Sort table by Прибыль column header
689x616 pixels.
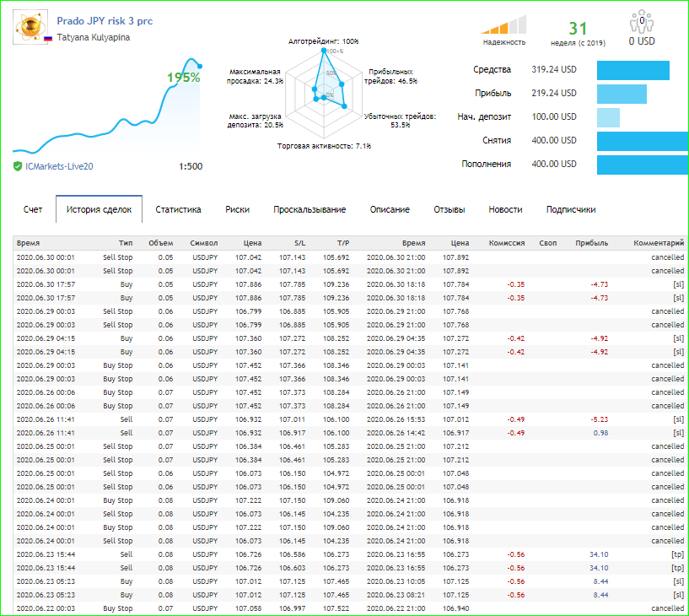coord(591,243)
